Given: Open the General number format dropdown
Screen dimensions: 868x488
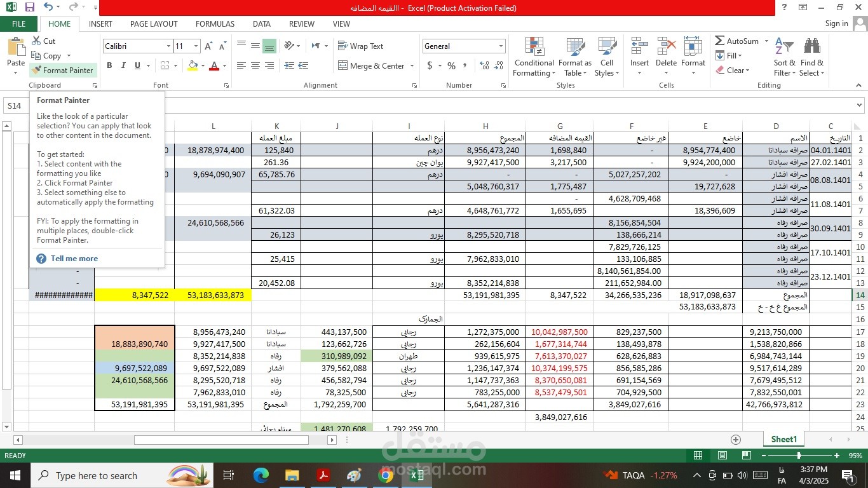Looking at the screenshot, I should (501, 46).
